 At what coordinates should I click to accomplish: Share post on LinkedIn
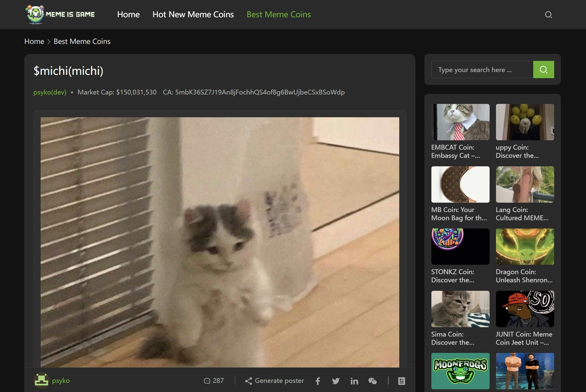tap(354, 381)
